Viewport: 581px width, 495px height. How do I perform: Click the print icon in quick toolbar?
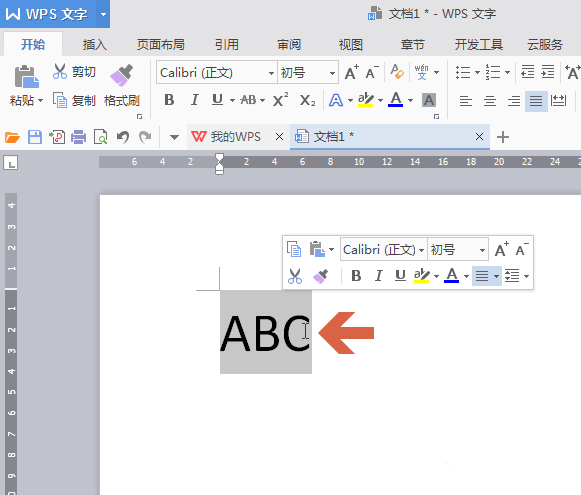pos(79,137)
